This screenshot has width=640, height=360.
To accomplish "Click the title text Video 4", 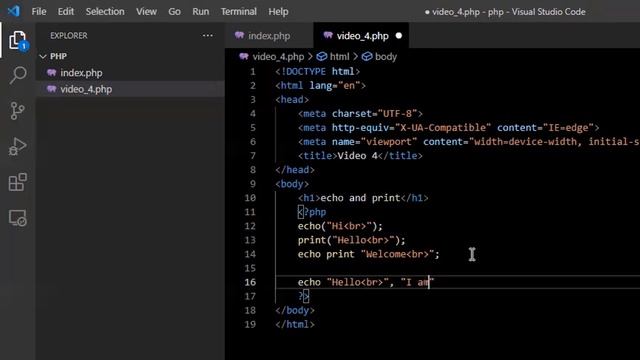I will [357, 156].
